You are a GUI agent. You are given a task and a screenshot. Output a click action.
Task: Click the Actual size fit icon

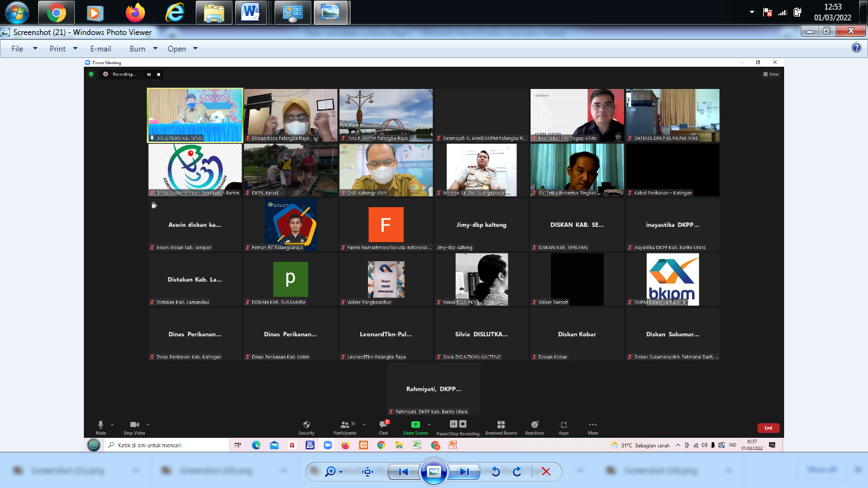coord(367,471)
